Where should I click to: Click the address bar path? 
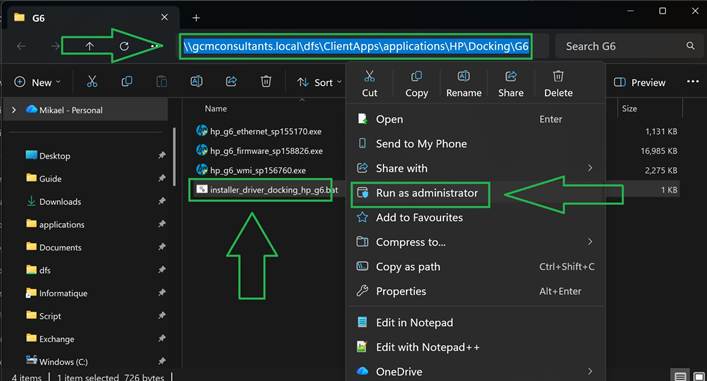click(356, 46)
